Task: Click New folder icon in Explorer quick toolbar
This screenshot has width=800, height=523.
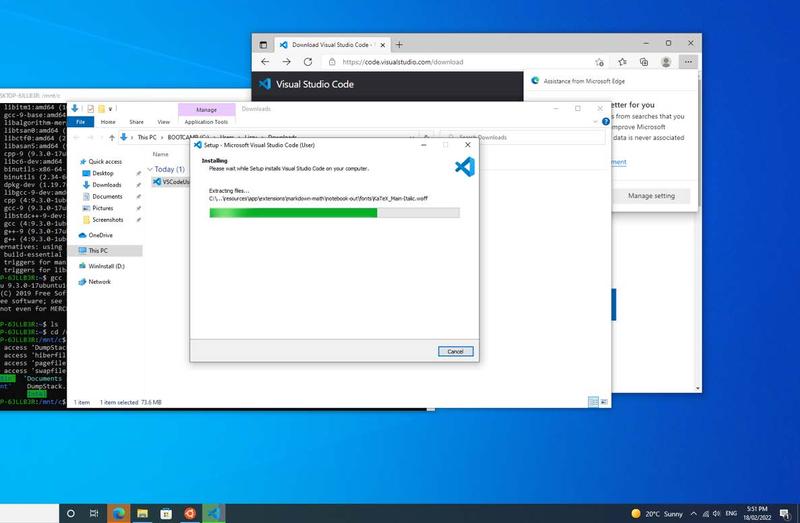Action: (x=101, y=109)
